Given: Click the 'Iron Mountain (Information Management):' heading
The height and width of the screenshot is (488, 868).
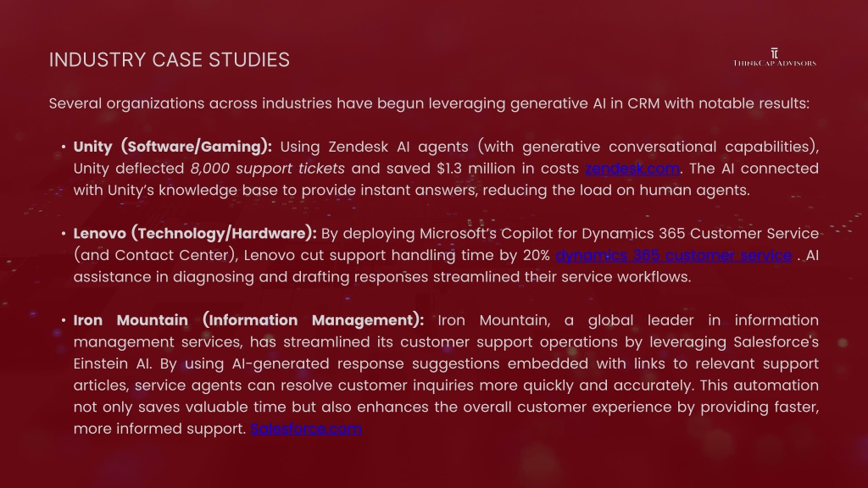Looking at the screenshot, I should tap(248, 320).
